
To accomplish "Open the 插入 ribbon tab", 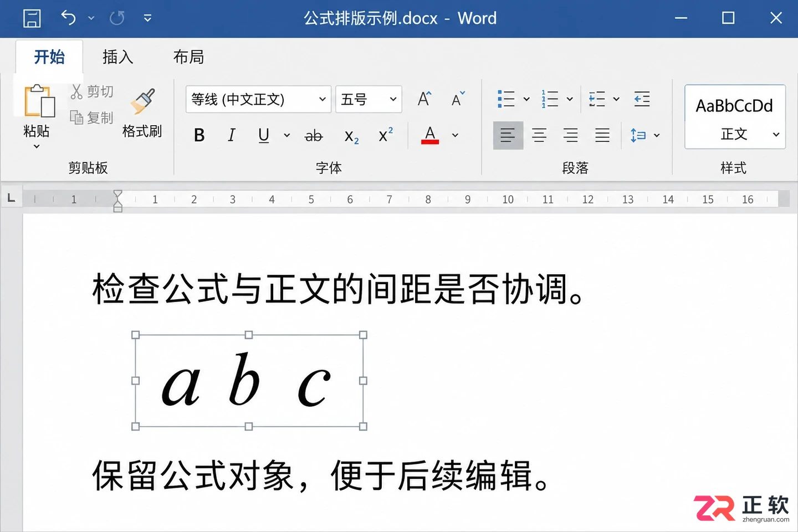I will coord(117,57).
